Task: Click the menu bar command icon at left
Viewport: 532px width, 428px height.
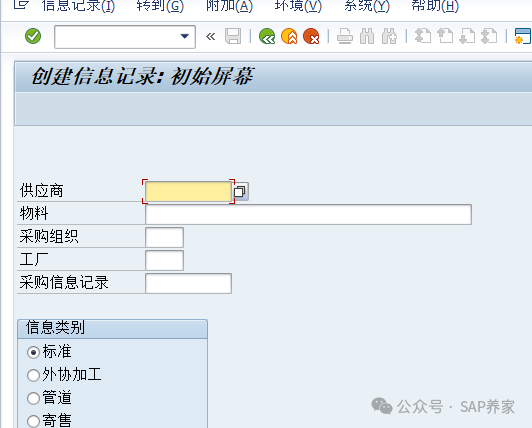Action: pos(21,5)
